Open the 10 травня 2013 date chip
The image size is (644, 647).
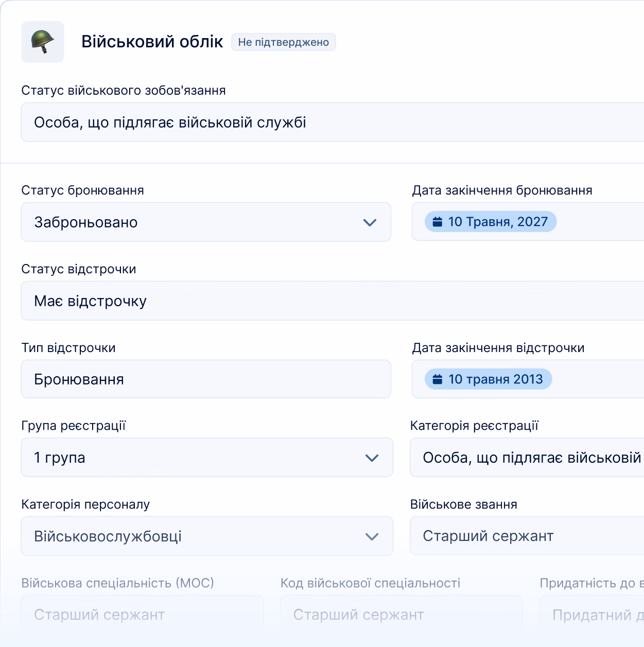point(488,379)
